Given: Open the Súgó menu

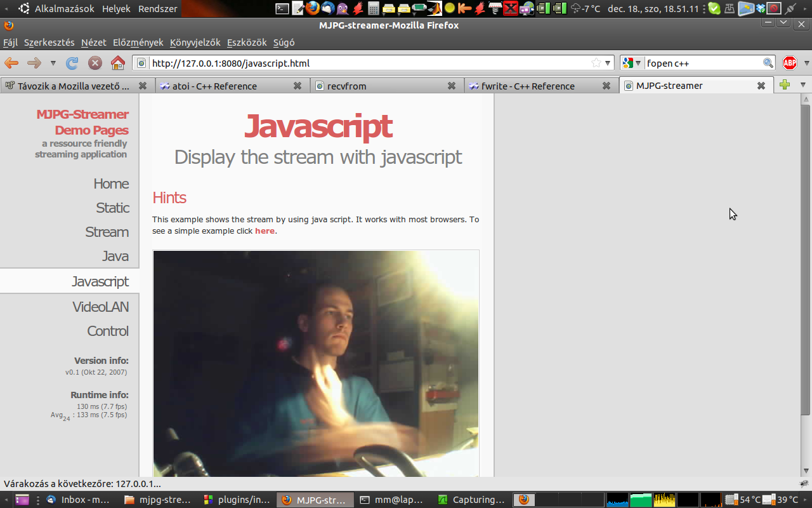Looking at the screenshot, I should pyautogui.click(x=284, y=43).
